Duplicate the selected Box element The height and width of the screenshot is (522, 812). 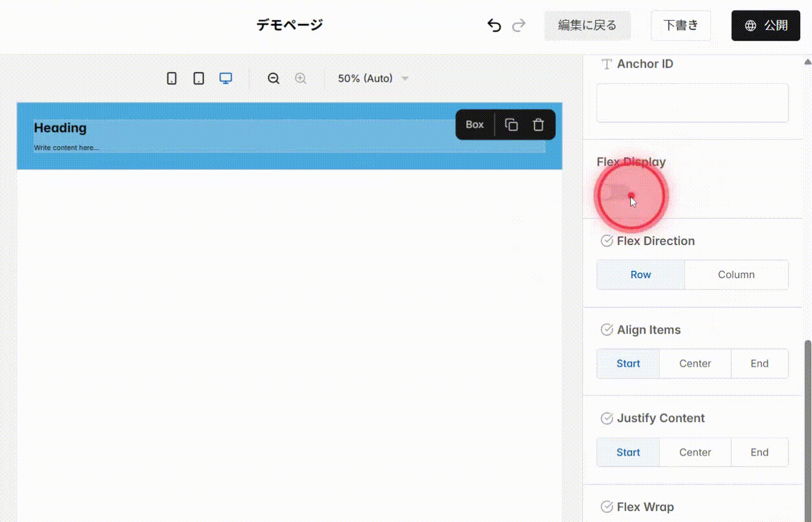(511, 124)
